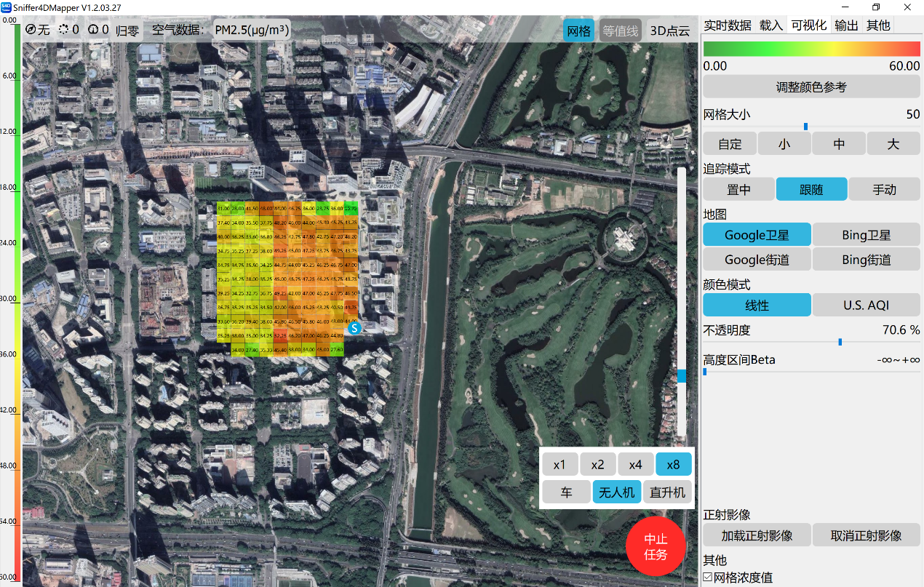Screen dimensions: 924x587
Task: Switch to the 3D点云 view
Action: [x=669, y=31]
